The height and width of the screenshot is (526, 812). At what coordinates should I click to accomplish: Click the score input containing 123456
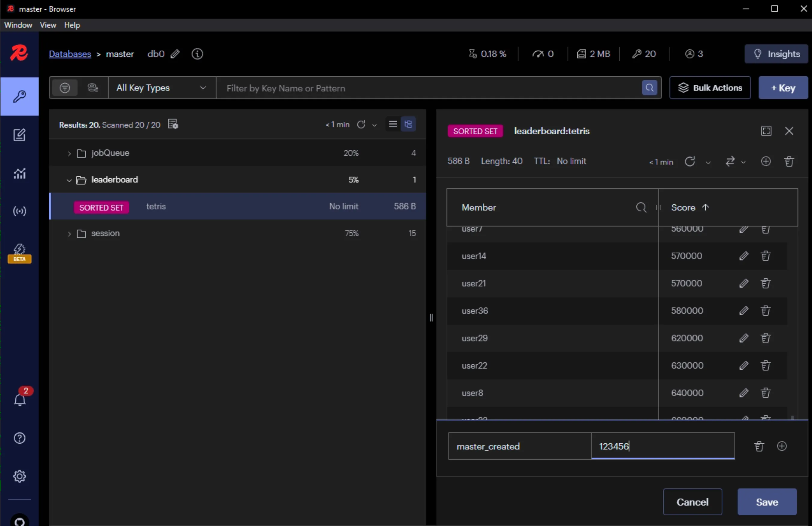(x=663, y=446)
